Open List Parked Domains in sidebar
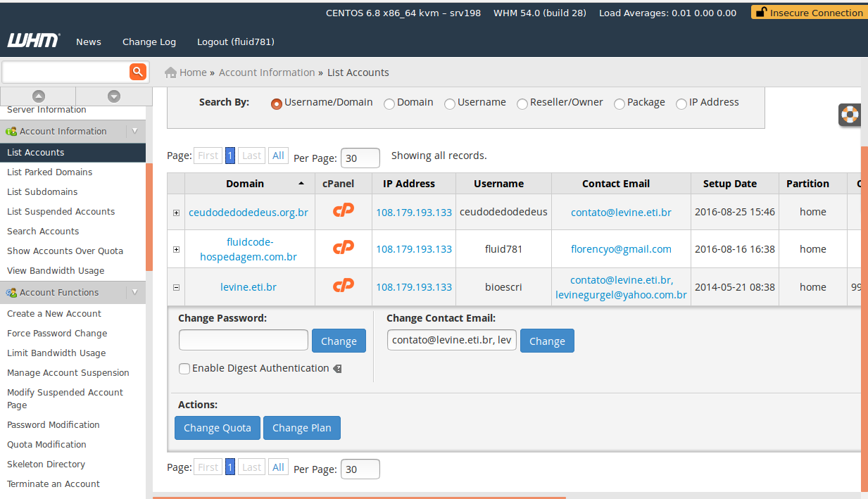 [x=49, y=172]
